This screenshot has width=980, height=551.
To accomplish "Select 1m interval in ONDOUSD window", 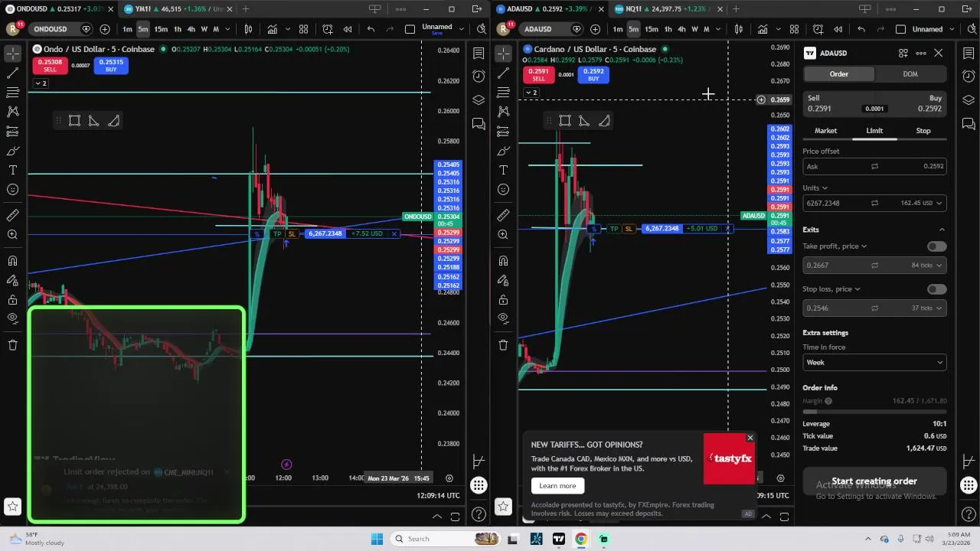I will tap(127, 29).
